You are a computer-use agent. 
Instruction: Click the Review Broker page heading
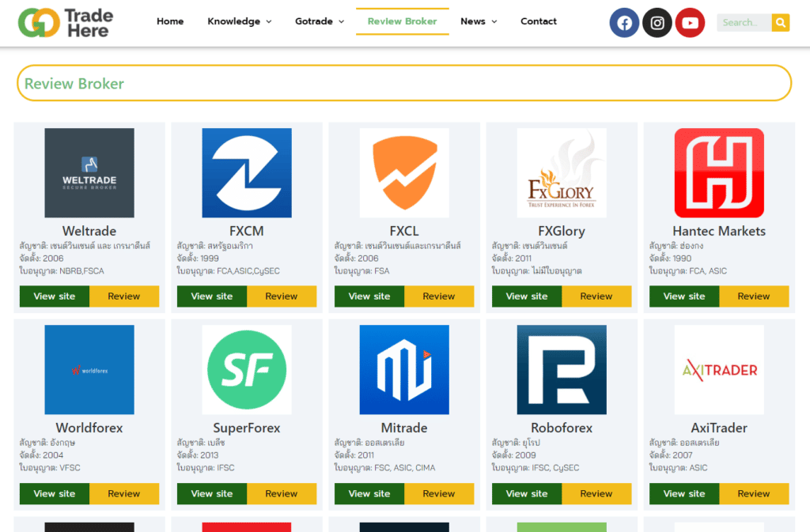[x=74, y=84]
